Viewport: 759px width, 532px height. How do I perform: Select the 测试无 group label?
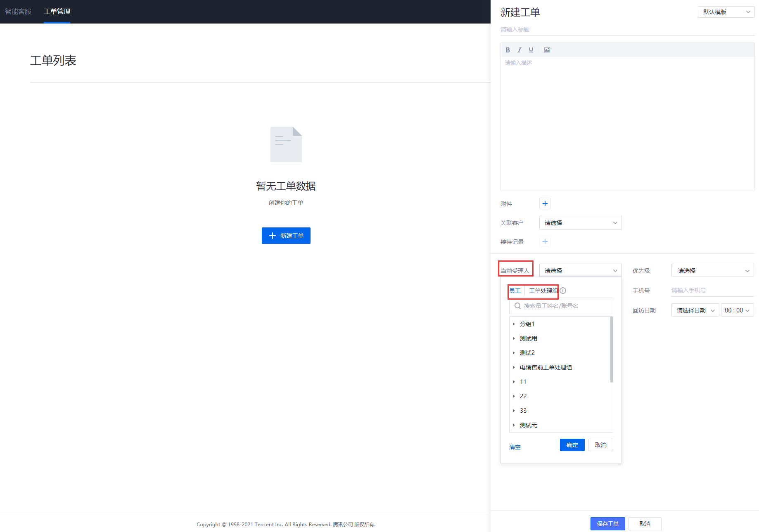(x=529, y=425)
